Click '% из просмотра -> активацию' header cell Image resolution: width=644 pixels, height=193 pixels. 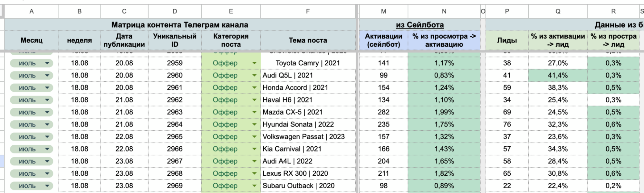click(x=444, y=40)
